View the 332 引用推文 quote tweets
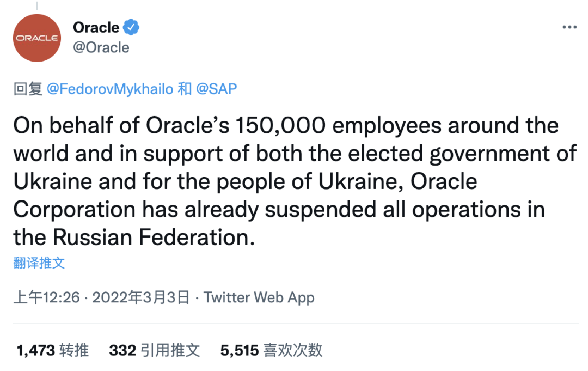The image size is (588, 371). [x=155, y=350]
